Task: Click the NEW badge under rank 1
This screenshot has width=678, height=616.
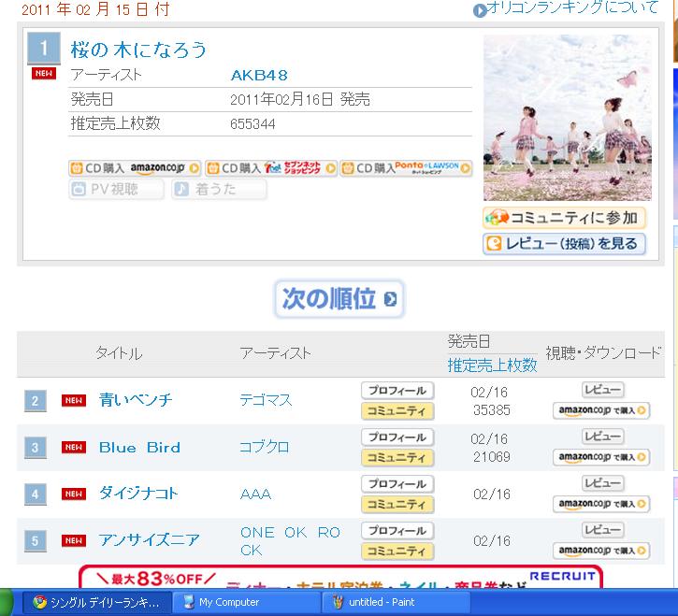Action: click(x=44, y=73)
